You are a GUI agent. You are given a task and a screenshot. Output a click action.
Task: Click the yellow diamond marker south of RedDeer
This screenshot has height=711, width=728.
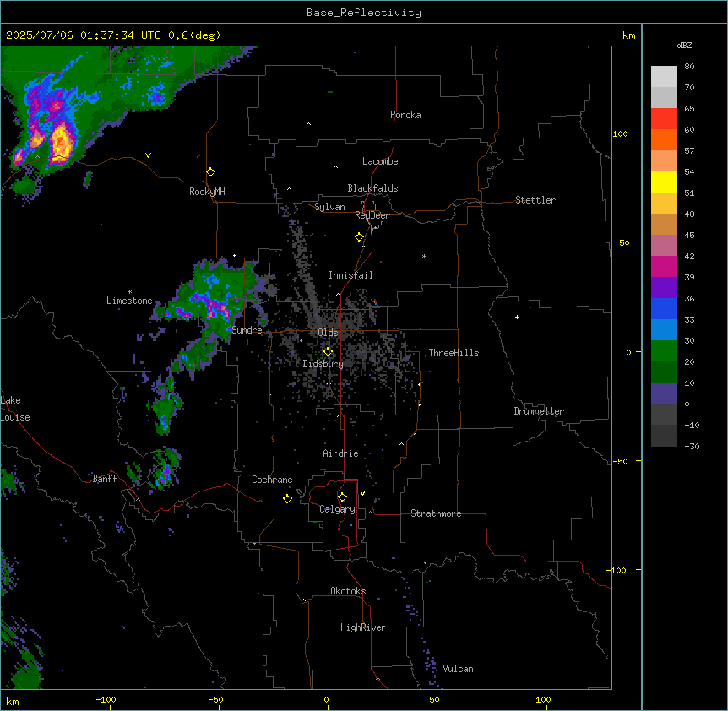pos(359,237)
